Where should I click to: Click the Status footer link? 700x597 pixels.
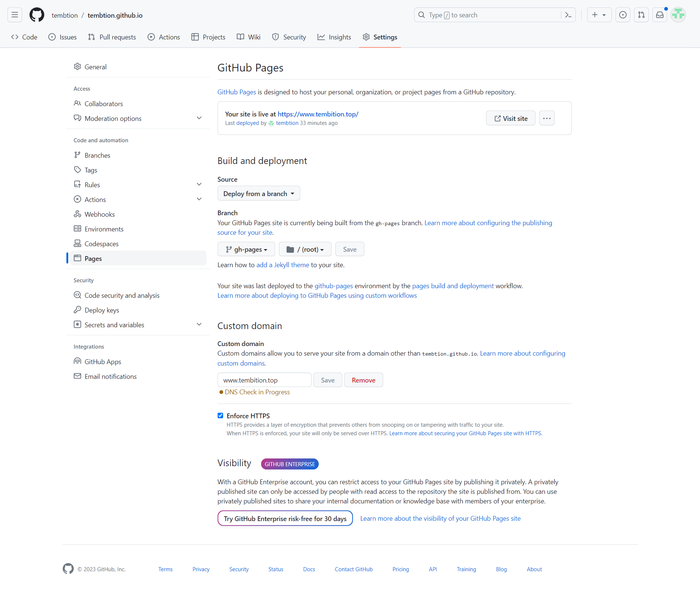pos(276,569)
